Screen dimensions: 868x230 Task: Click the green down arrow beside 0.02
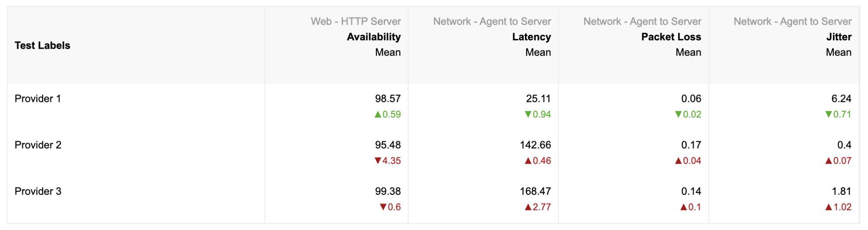click(x=678, y=115)
